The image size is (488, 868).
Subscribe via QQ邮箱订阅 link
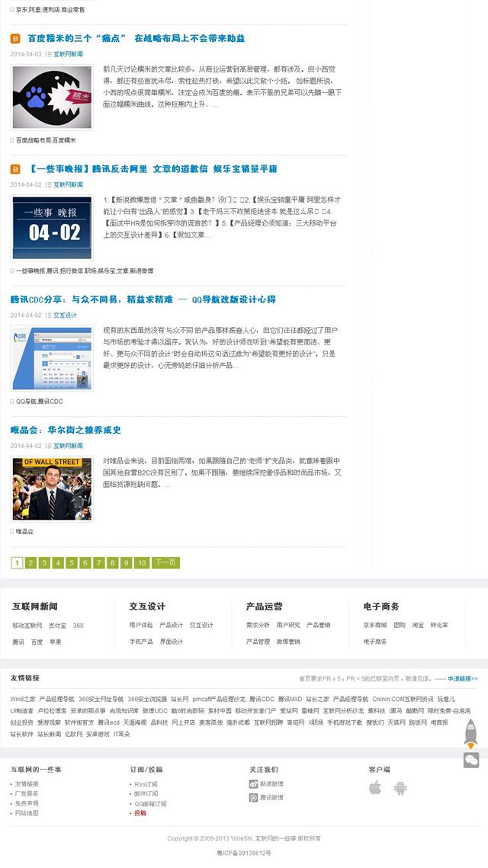click(150, 804)
